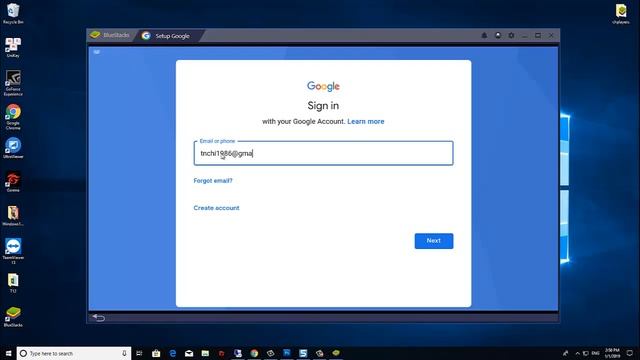Switch to the BlueStacks home tab
Image resolution: width=640 pixels, height=360 pixels.
coord(110,36)
